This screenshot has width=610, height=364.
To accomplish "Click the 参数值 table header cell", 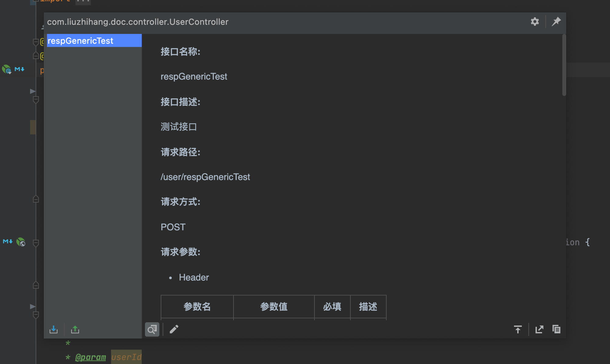I will point(274,307).
